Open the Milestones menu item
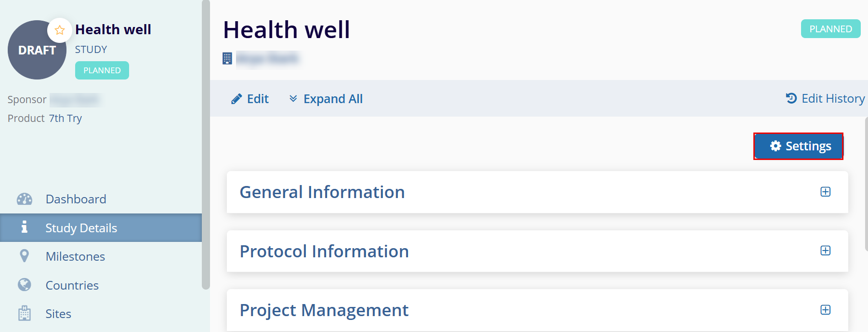The width and height of the screenshot is (868, 332). click(x=75, y=256)
